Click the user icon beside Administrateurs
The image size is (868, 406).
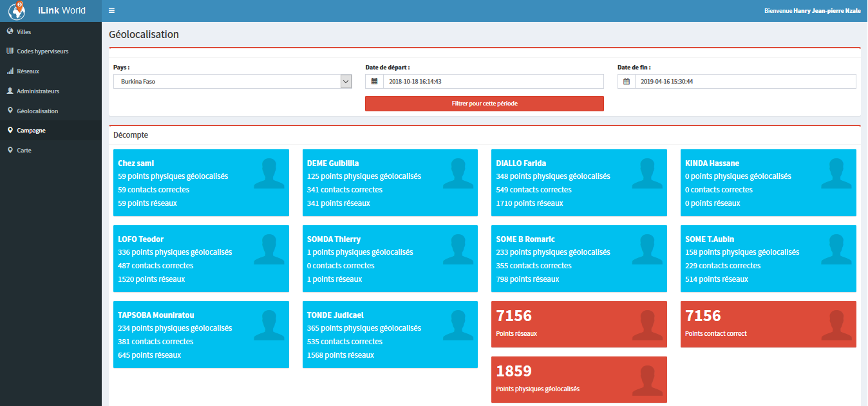click(x=10, y=91)
